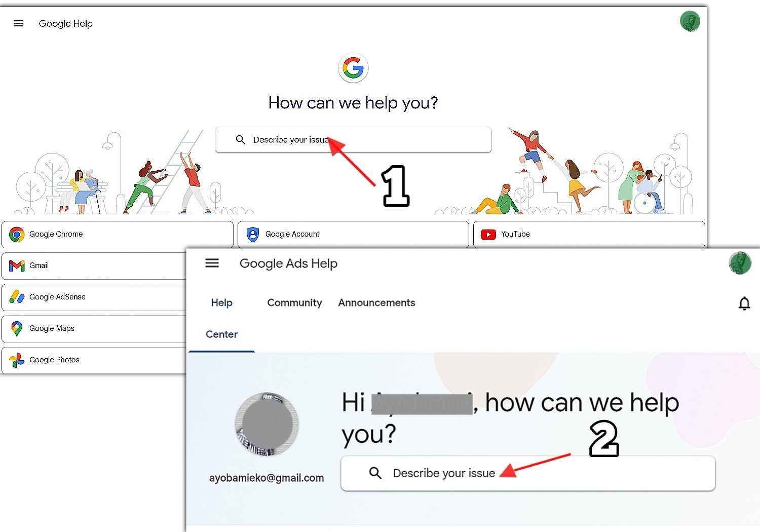
Task: Click the Google G logo
Action: (353, 68)
